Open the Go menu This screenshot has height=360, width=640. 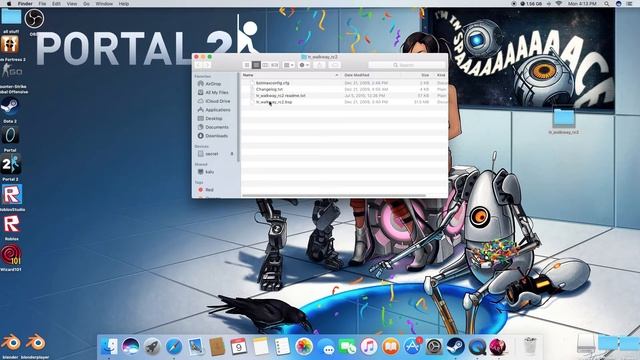pos(86,4)
